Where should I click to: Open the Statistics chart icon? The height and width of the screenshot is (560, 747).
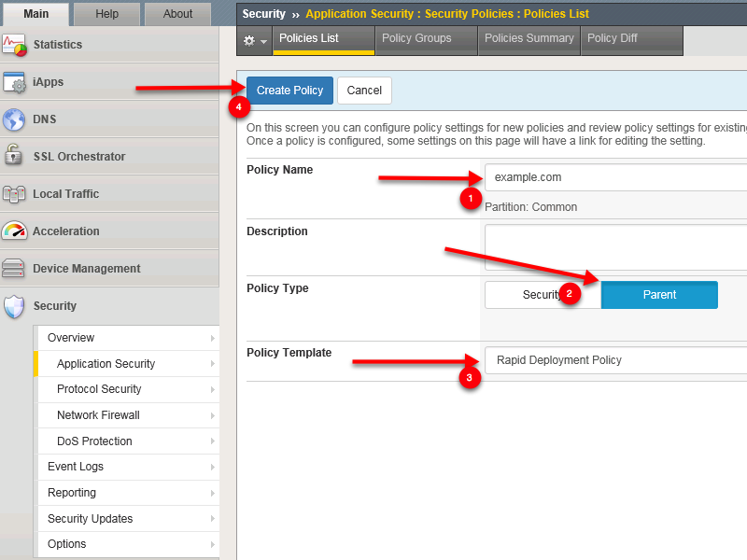[14, 45]
